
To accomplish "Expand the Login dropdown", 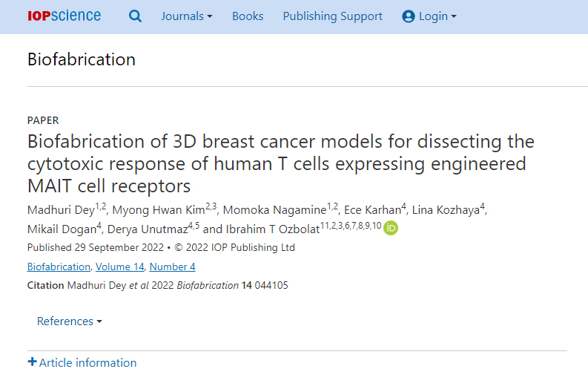I will 429,16.
